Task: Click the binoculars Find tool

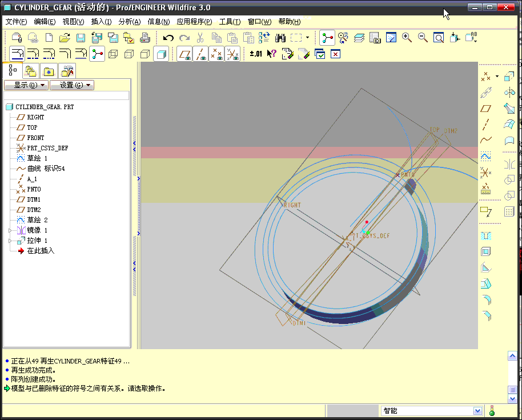Action: 280,38
